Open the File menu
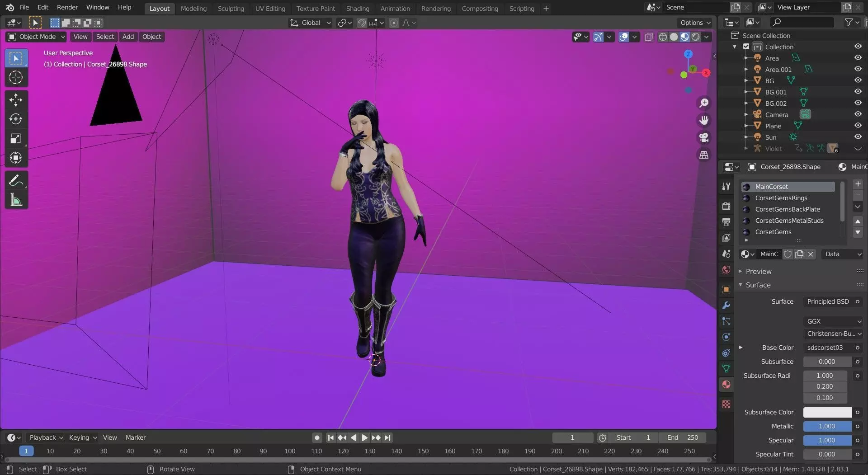868x475 pixels. click(x=24, y=7)
